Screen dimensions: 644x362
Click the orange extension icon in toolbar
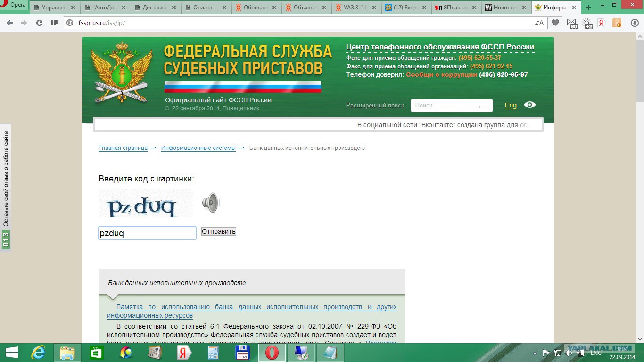[x=617, y=23]
